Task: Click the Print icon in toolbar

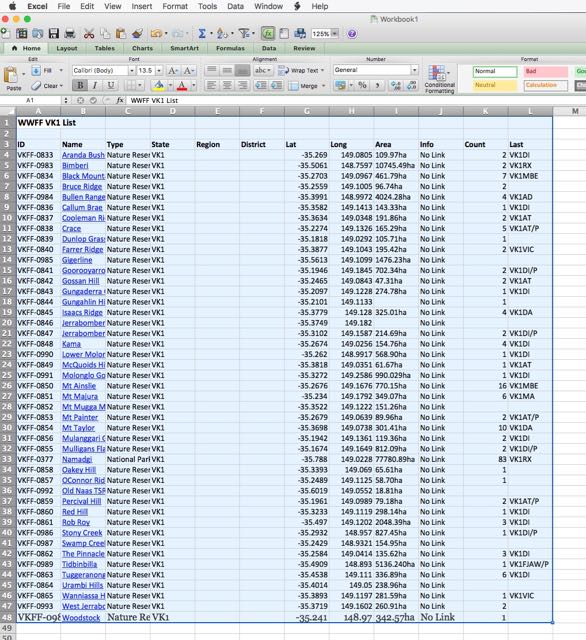Action: 70,33
